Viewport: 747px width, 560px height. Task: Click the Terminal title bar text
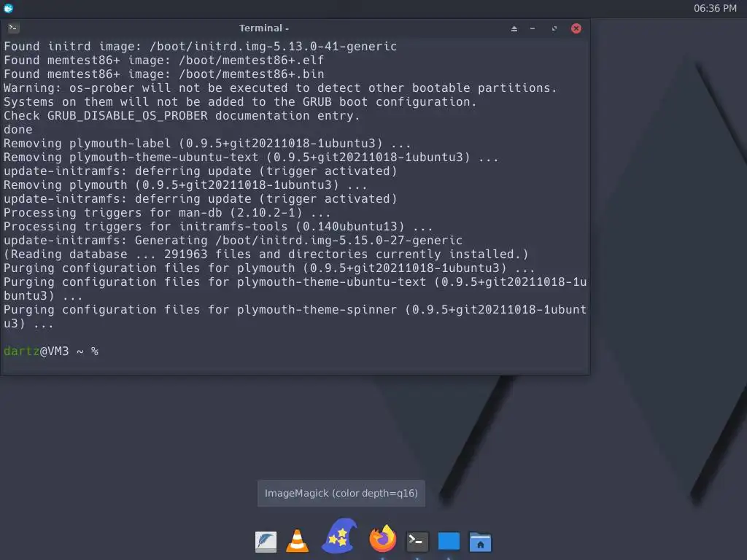pyautogui.click(x=264, y=28)
